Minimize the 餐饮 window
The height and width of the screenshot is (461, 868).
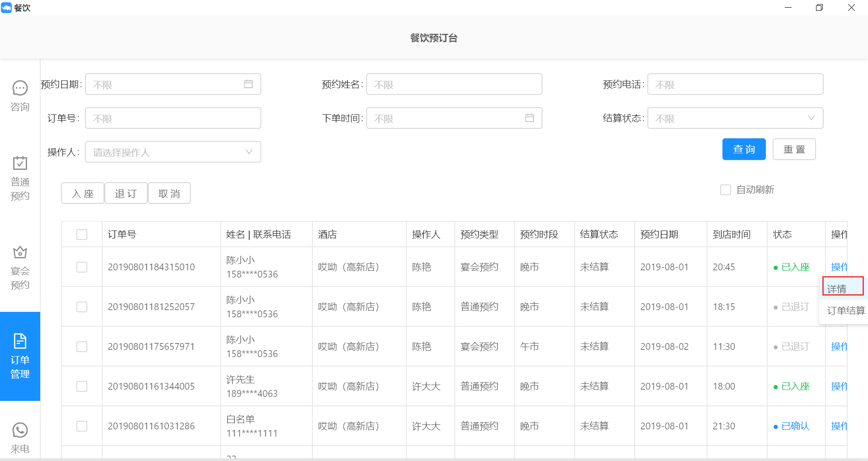788,8
